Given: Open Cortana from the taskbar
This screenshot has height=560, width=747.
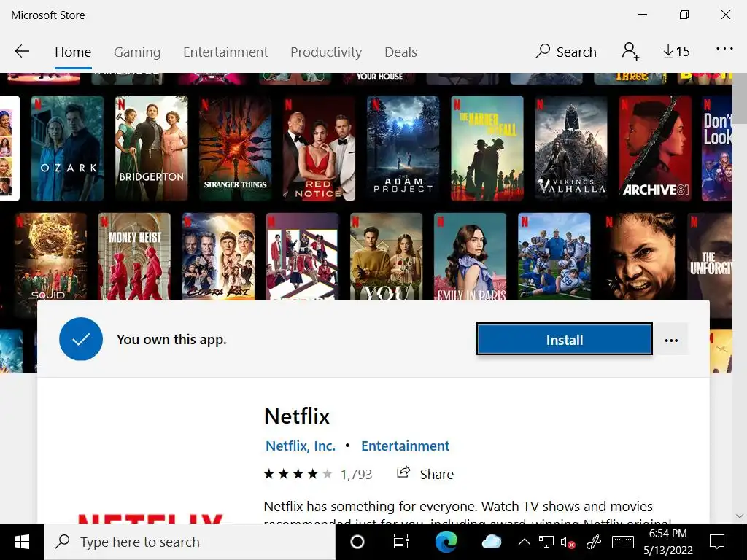Looking at the screenshot, I should [357, 542].
